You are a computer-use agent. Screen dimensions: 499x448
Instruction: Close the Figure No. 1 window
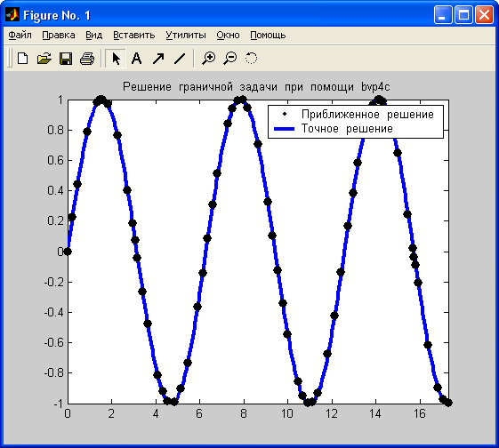pos(484,15)
